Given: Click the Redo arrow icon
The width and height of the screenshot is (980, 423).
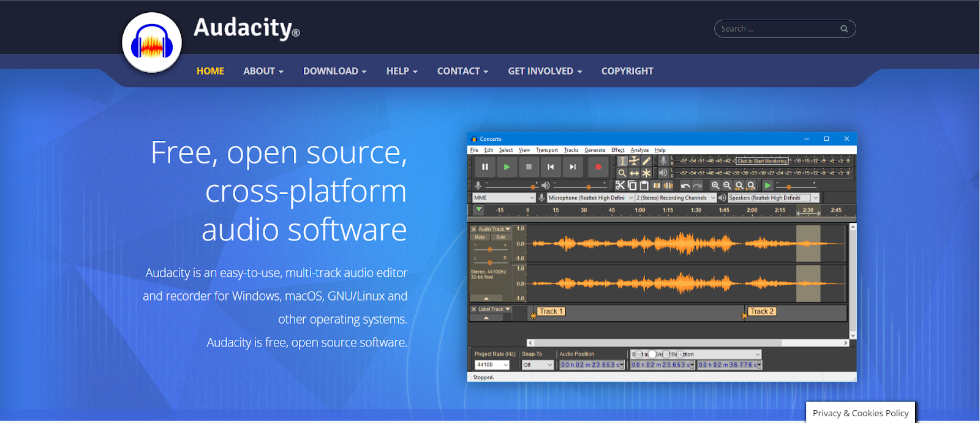Looking at the screenshot, I should tap(697, 185).
